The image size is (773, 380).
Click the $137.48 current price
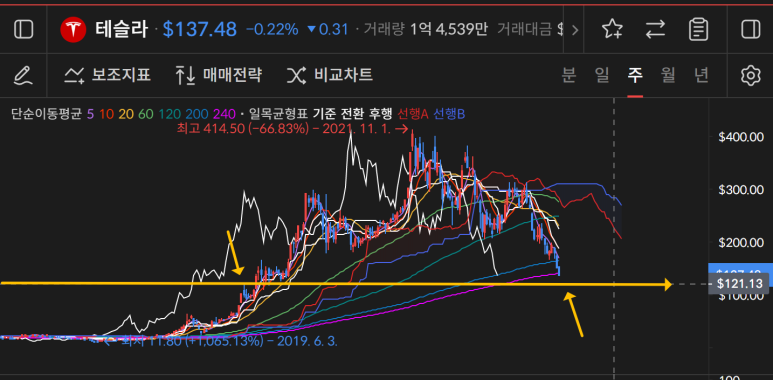(x=200, y=30)
